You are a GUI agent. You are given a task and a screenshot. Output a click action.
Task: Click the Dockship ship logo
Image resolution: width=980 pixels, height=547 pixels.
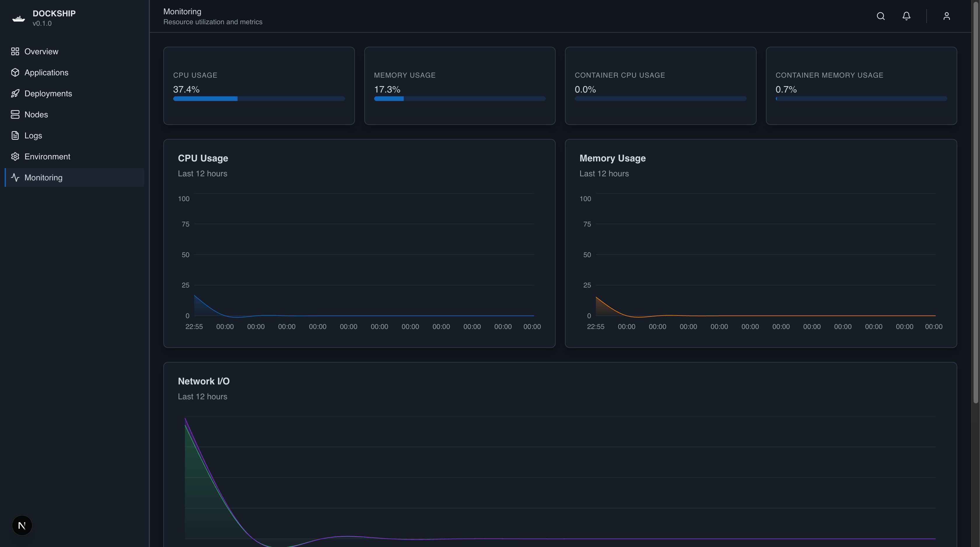pyautogui.click(x=18, y=18)
